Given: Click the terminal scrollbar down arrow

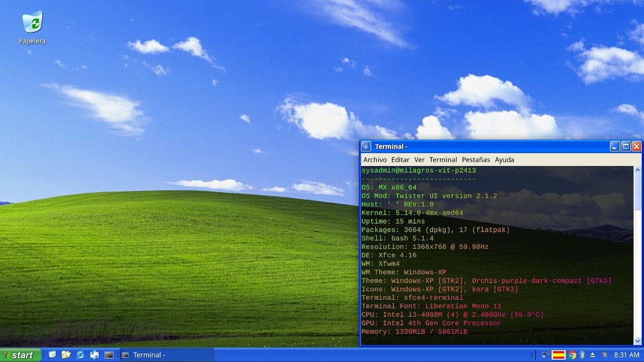Looking at the screenshot, I should 638,341.
